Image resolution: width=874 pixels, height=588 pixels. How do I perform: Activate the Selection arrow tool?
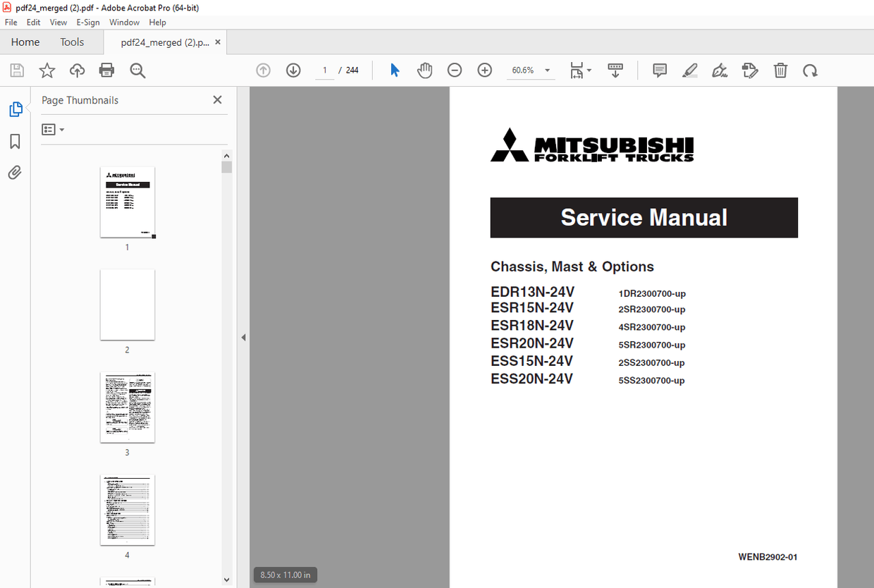point(395,71)
